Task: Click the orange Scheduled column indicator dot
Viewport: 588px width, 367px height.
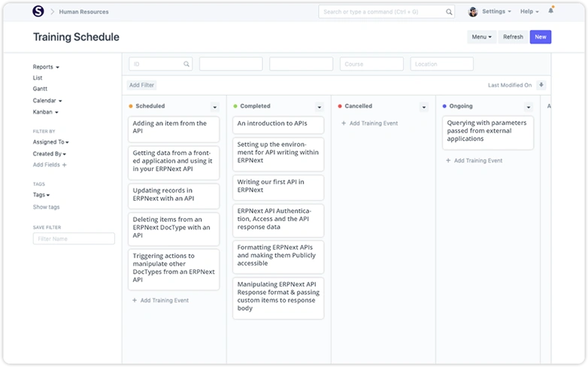Action: click(131, 107)
